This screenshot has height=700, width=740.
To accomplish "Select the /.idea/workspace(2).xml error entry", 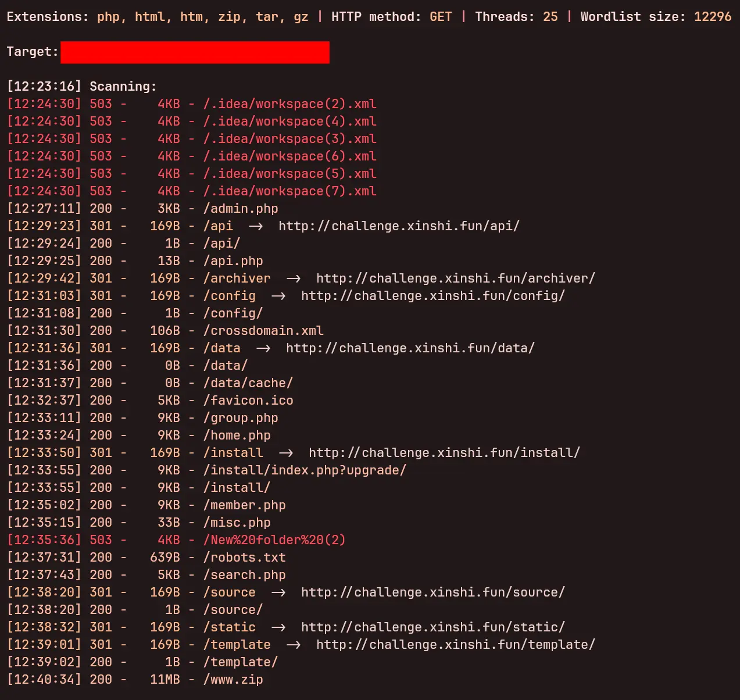I will pos(289,104).
